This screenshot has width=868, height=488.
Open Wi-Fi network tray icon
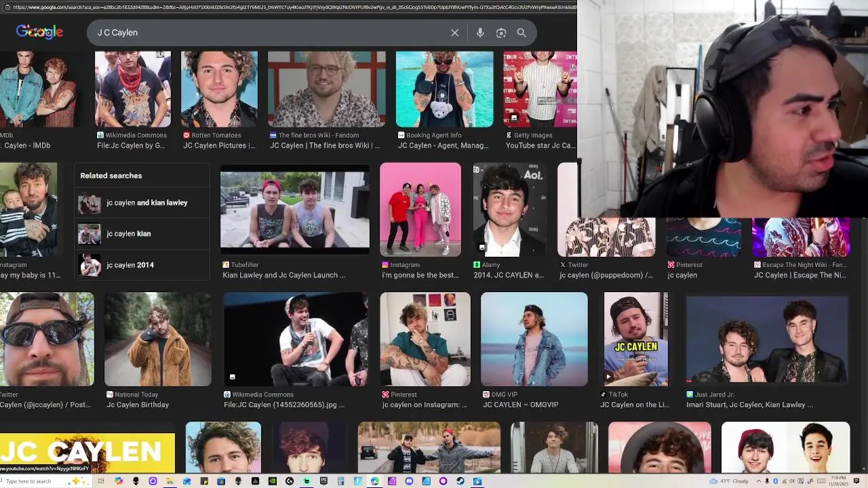(784, 481)
